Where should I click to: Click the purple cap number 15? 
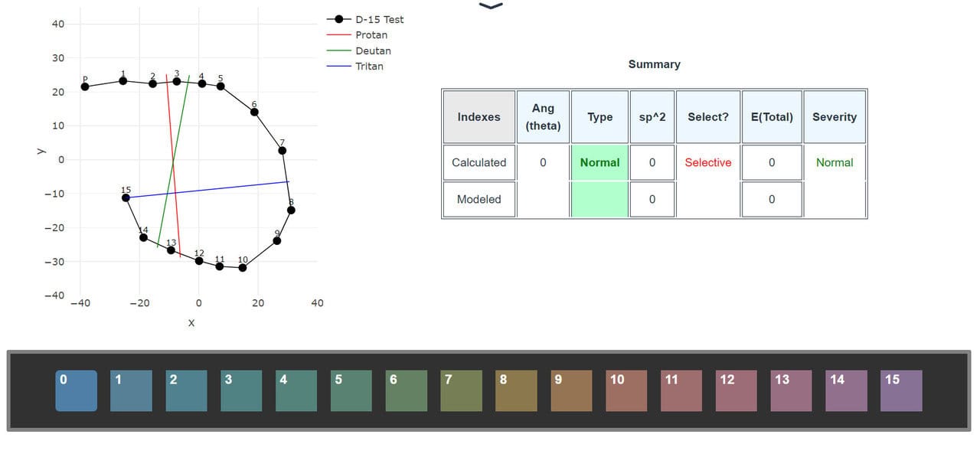pos(901,390)
